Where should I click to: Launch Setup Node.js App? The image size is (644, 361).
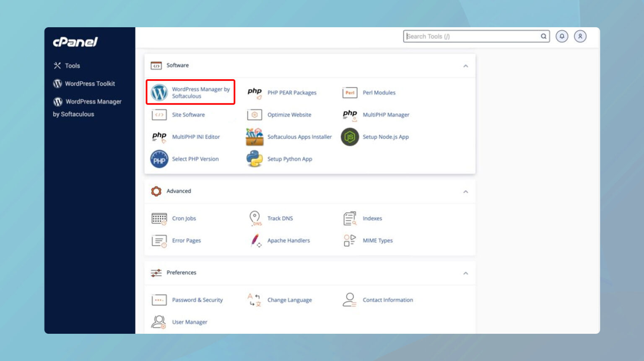[x=350, y=137]
